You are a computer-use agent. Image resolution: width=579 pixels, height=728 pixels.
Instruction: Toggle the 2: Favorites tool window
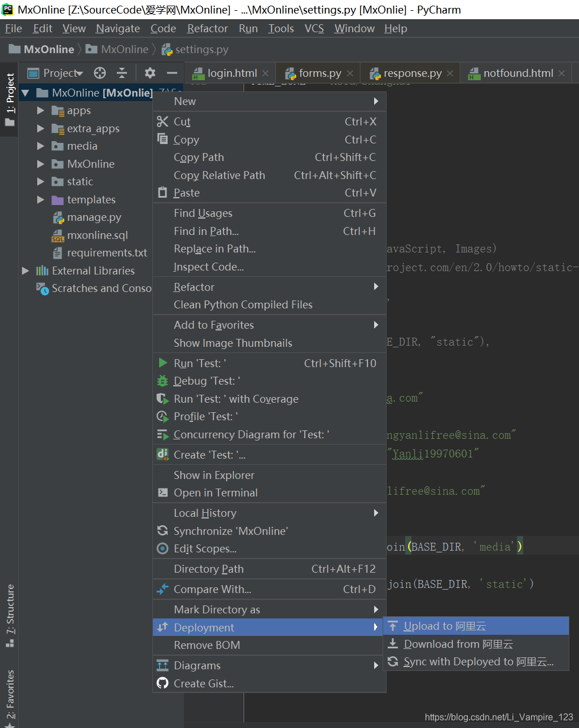[10, 698]
